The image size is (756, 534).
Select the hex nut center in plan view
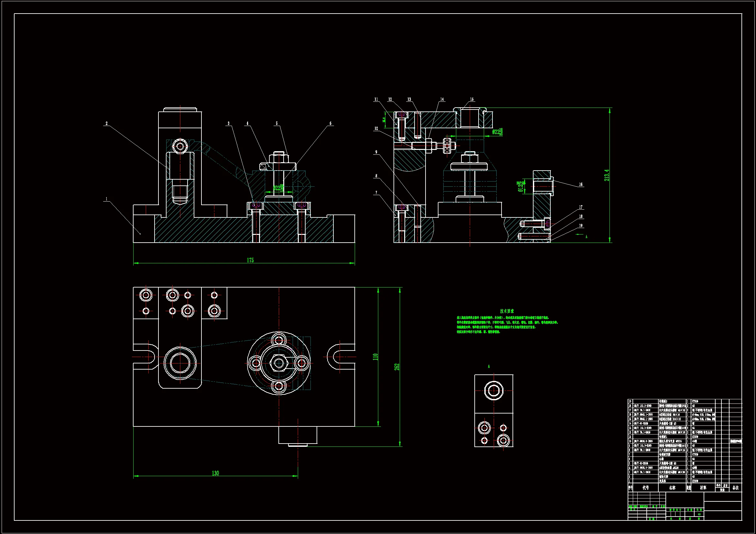pos(279,363)
